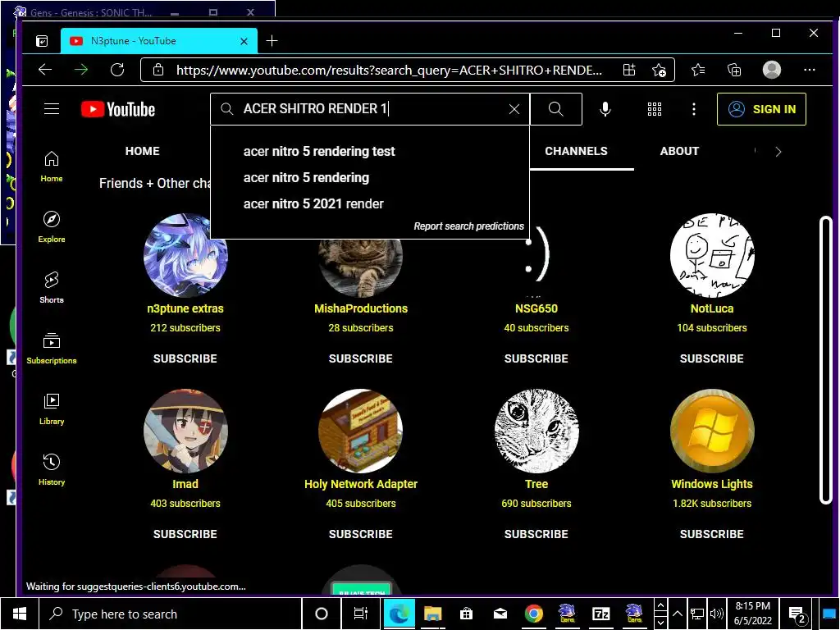The image size is (840, 630).
Task: Show hidden system tray icons
Action: click(677, 614)
